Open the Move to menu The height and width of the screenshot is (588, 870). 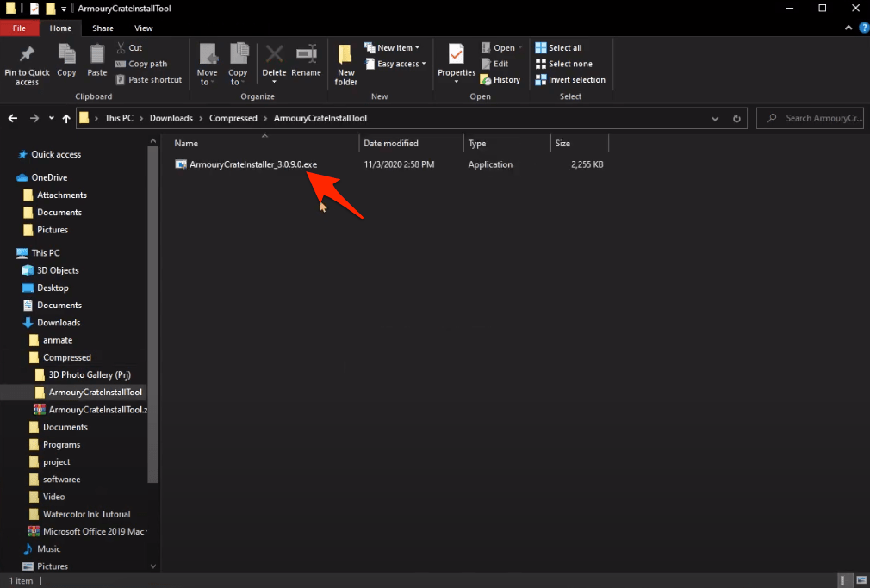click(207, 65)
